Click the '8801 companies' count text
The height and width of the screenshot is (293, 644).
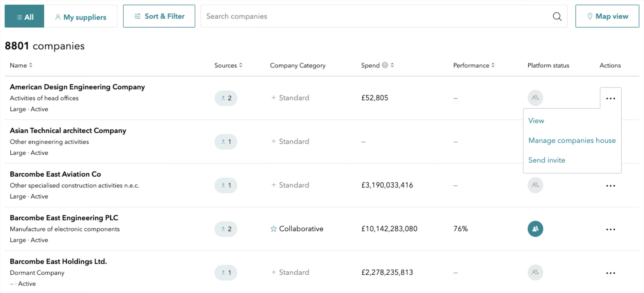pyautogui.click(x=45, y=46)
